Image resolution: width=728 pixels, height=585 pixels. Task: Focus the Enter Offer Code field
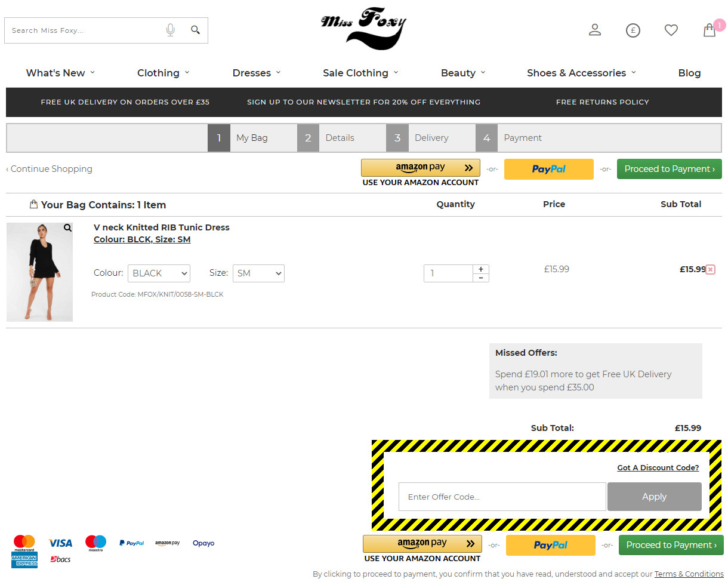click(502, 497)
